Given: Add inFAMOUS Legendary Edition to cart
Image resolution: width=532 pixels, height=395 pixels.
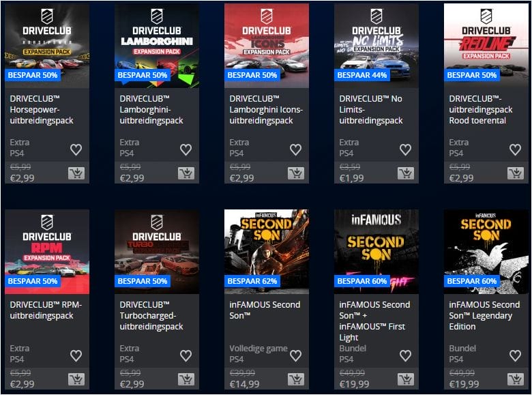Looking at the screenshot, I should point(516,379).
